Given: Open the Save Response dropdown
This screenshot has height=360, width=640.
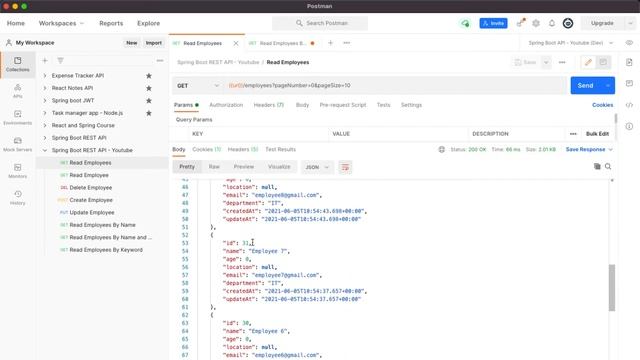Looking at the screenshot, I should click(589, 149).
